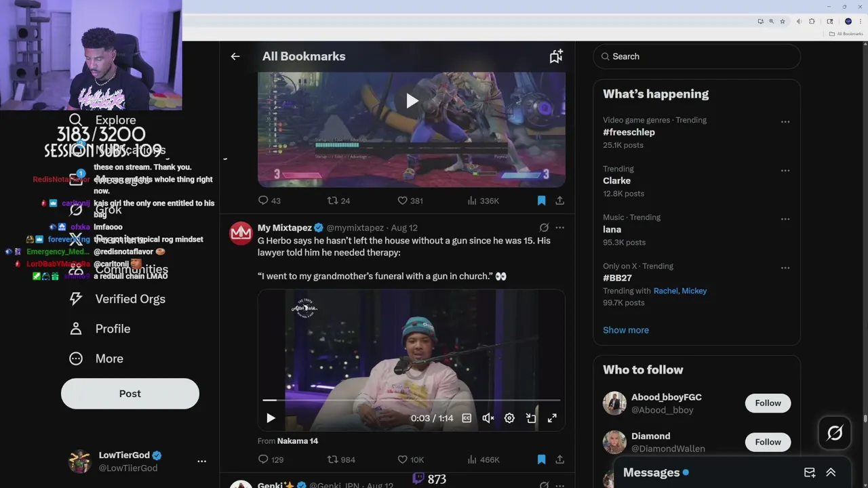Remove the bookmark on the 336K views post
The image size is (868, 488).
pos(541,201)
